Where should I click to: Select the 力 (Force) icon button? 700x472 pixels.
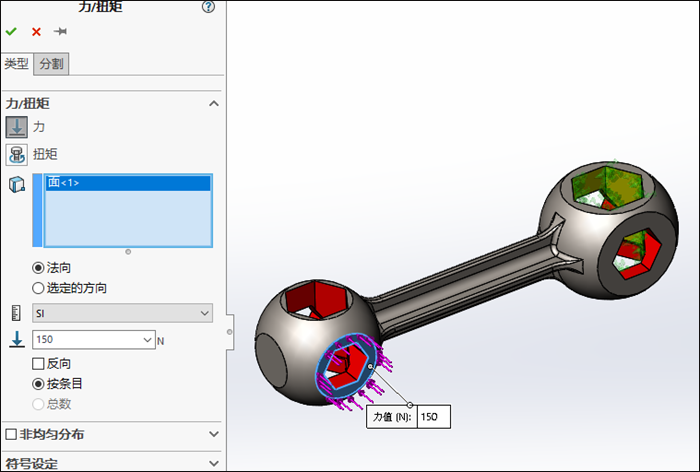point(17,127)
